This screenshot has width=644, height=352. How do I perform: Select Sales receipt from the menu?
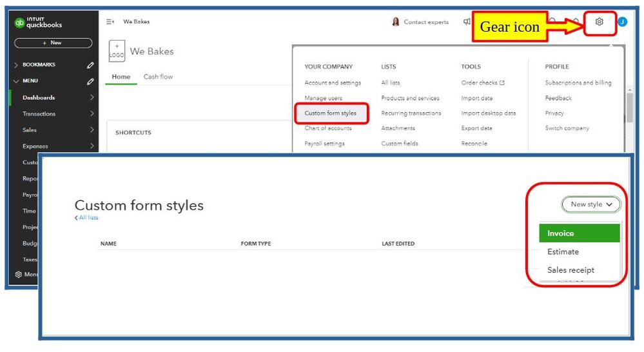click(x=579, y=270)
